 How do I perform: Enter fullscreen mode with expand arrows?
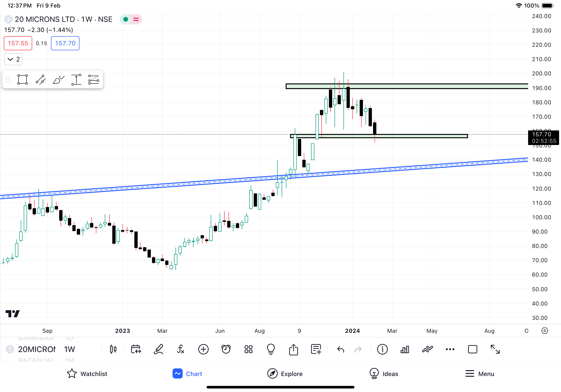coord(495,349)
